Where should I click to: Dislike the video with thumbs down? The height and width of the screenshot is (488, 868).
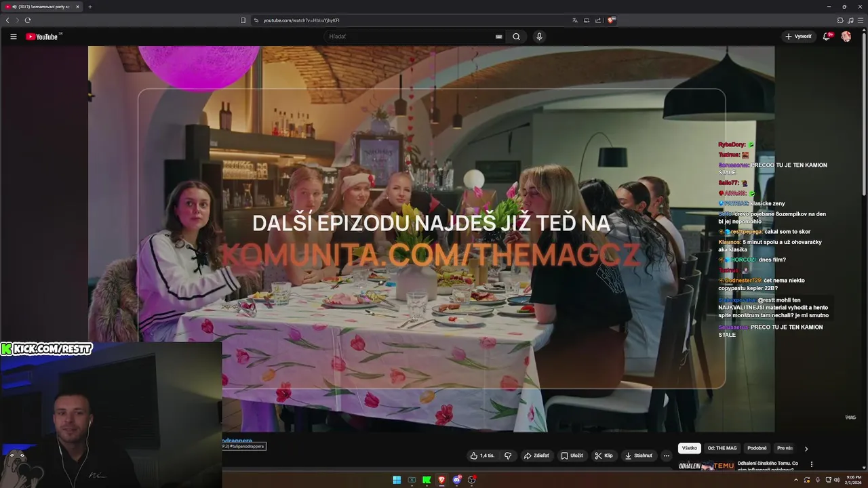tap(508, 455)
